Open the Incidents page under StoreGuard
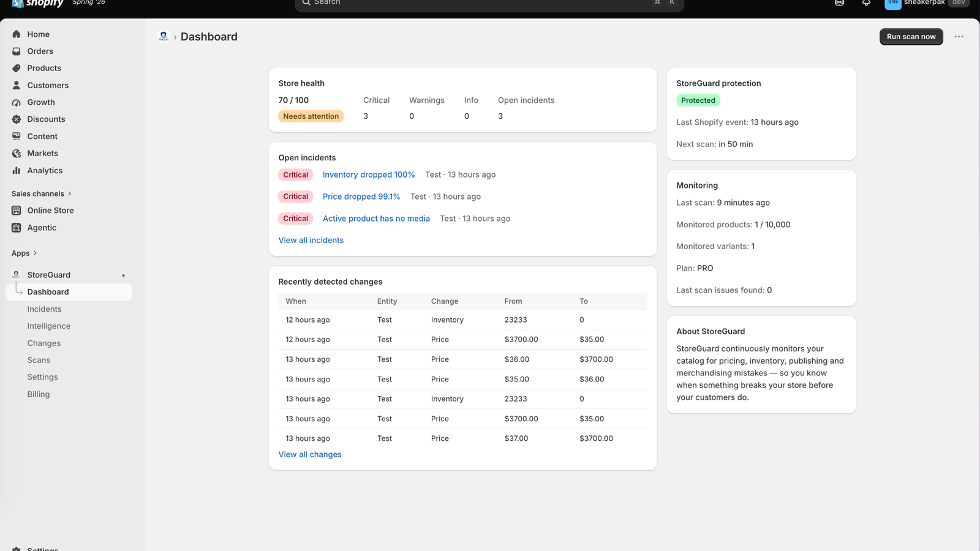The height and width of the screenshot is (551, 980). tap(44, 309)
